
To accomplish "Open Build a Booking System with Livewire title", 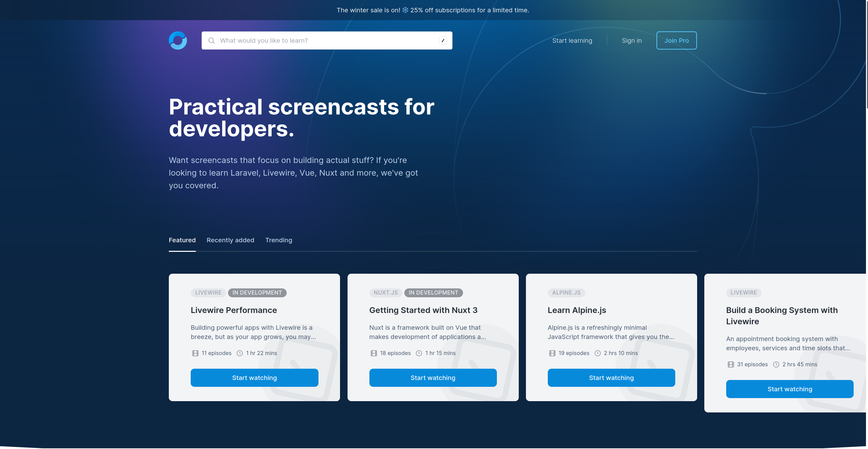I will [x=782, y=316].
